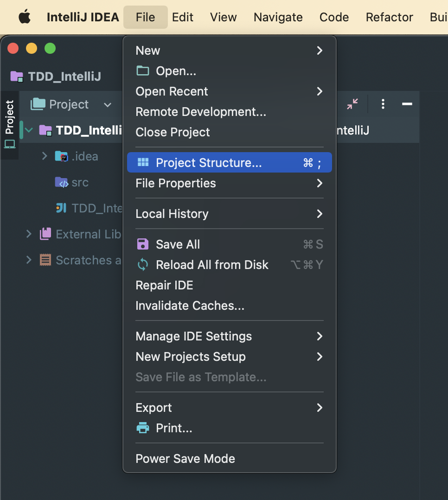Image resolution: width=448 pixels, height=500 pixels.
Task: Expand the External Libraries node
Action: pyautogui.click(x=29, y=234)
